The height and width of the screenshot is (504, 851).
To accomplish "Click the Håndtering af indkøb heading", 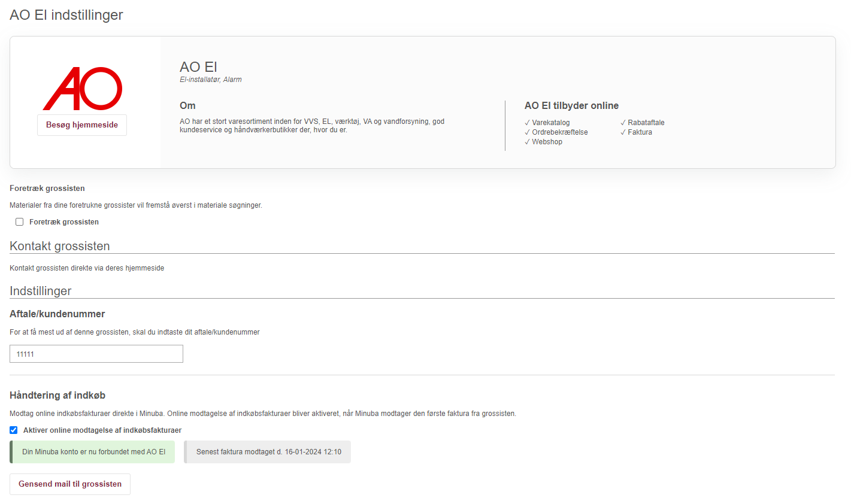I will [x=57, y=395].
